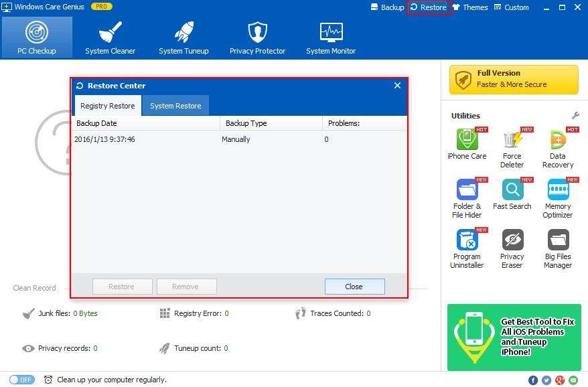588x387 pixels.
Task: Open the Twitter share icon
Action: point(546,380)
